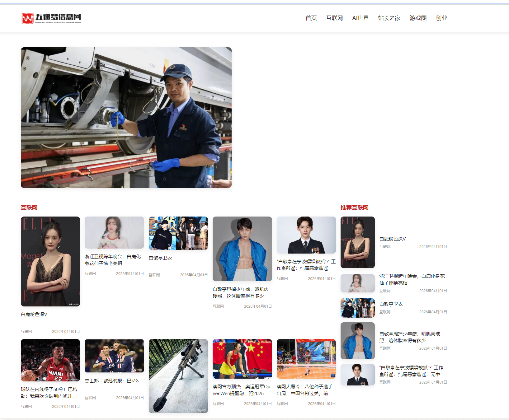509x420 pixels.
Task: Click the orange tennis court match thumbnail
Action: [306, 359]
